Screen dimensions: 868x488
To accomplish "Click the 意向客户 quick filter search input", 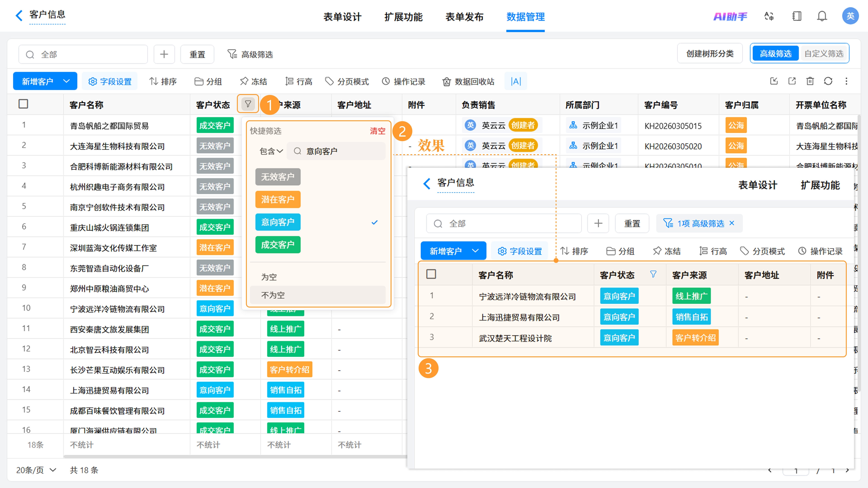I will point(336,151).
